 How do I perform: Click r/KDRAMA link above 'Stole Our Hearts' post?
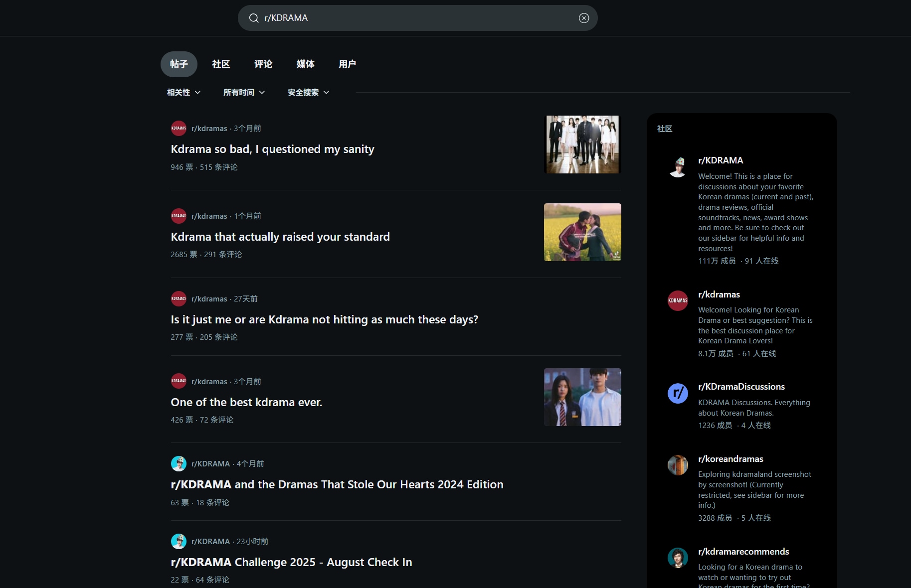[210, 464]
